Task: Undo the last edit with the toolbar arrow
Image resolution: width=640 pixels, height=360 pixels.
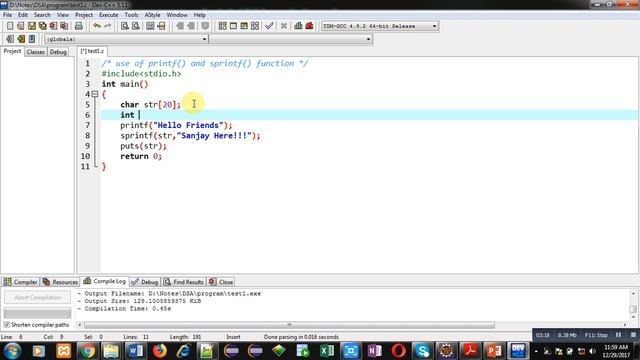Action: pos(97,26)
